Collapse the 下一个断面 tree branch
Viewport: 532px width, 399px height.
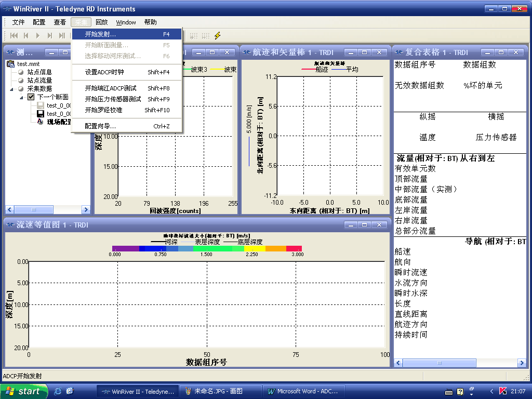pos(21,97)
